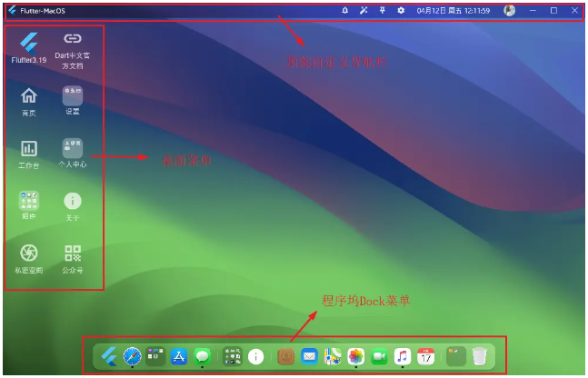Open the Flutter3.19 desktop icon

[29, 44]
